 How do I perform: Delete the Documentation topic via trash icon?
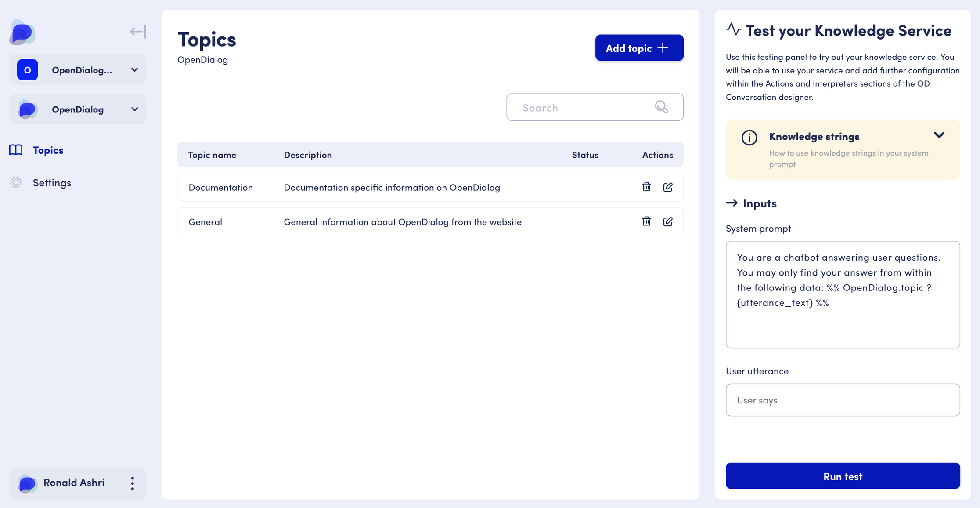point(646,187)
